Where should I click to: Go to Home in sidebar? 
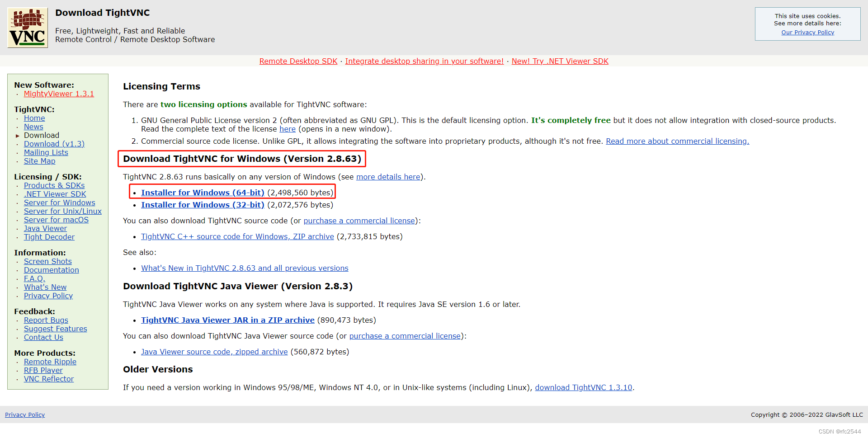tap(34, 118)
